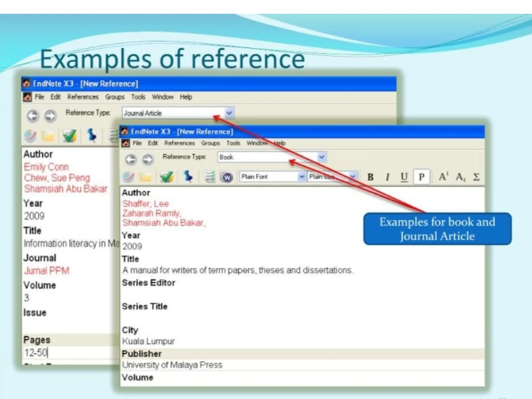The width and height of the screenshot is (532, 399).
Task: Open Window menu in the front Book window
Action: 257,143
